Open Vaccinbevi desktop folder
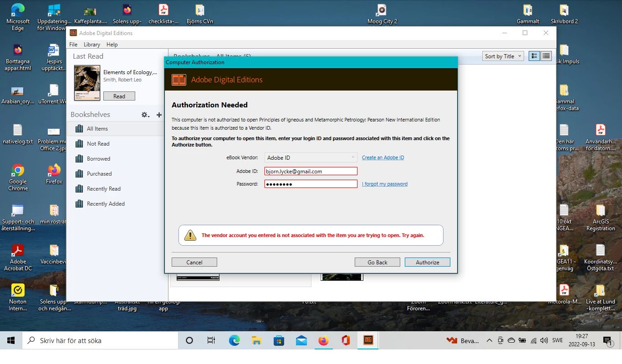 click(54, 254)
